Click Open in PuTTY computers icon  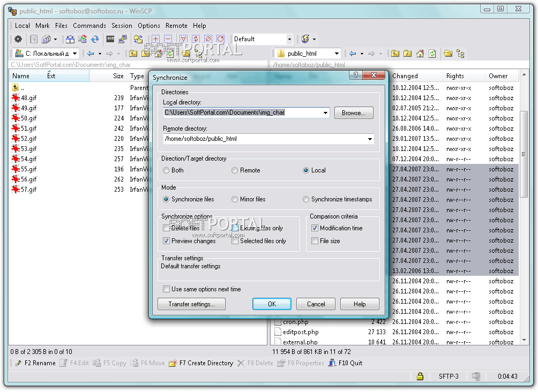tap(123, 39)
